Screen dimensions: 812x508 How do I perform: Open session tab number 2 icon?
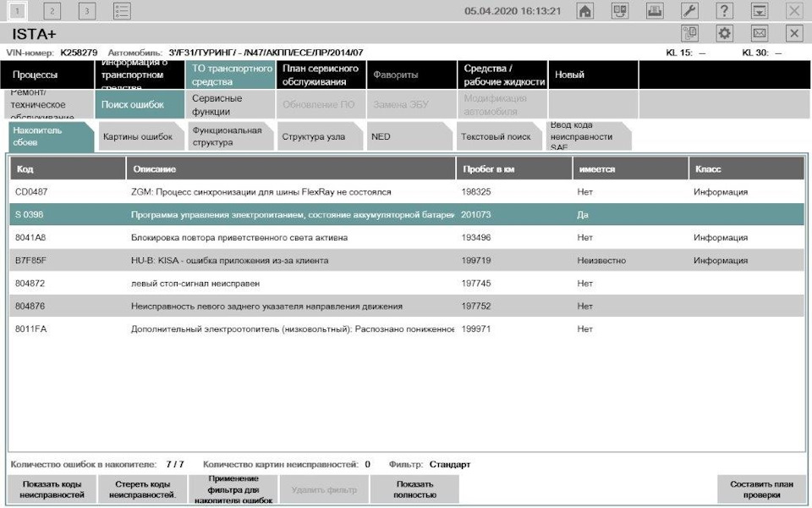52,11
